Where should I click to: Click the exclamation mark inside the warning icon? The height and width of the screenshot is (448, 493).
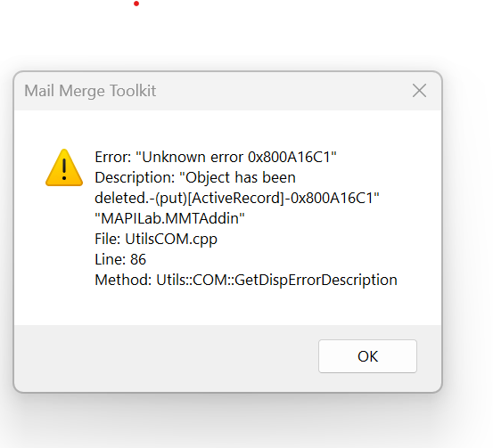tap(64, 169)
